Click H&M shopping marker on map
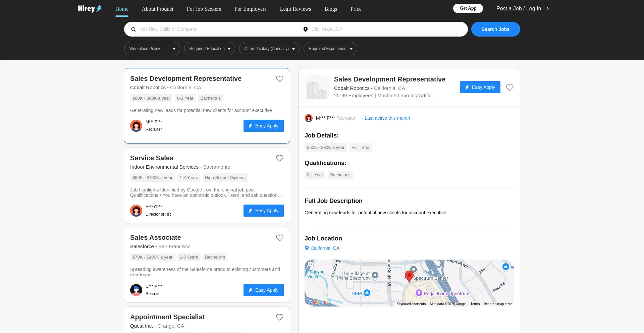The width and height of the screenshot is (644, 333). coord(367,293)
